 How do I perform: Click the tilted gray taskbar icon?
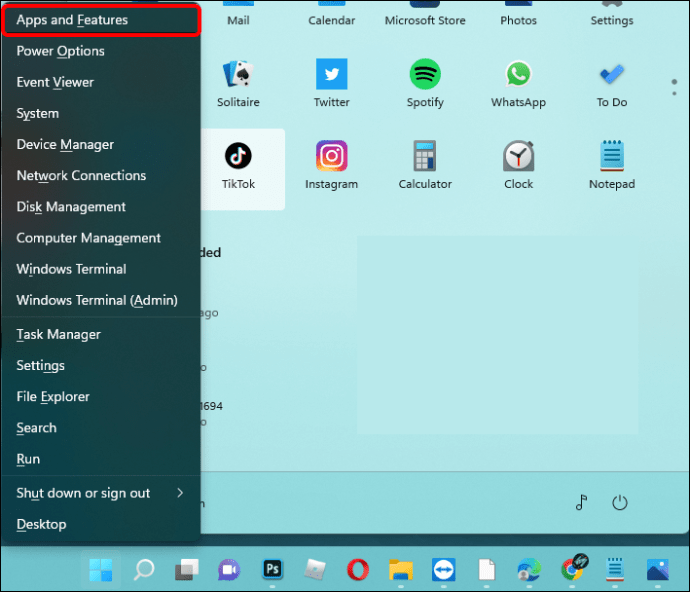(315, 570)
